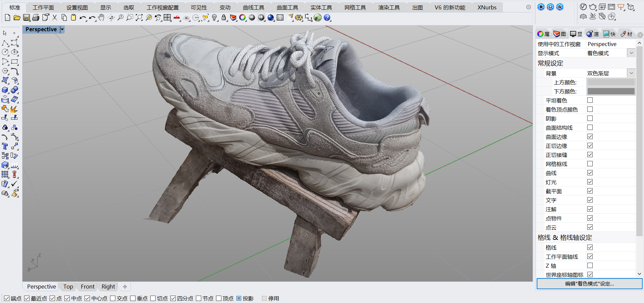Open a file with the Open icon
This screenshot has width=644, height=303.
pyautogui.click(x=17, y=18)
